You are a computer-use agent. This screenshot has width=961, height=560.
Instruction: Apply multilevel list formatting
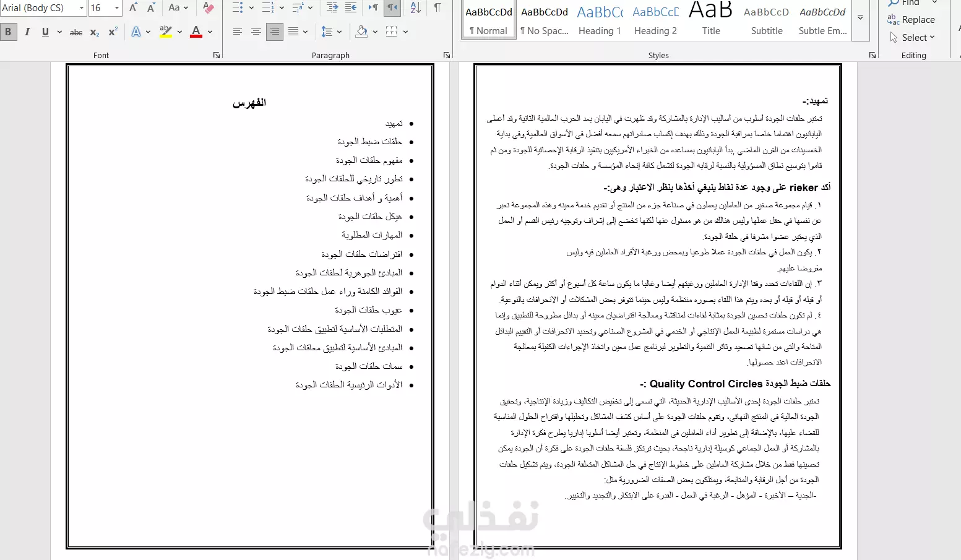[x=298, y=7]
